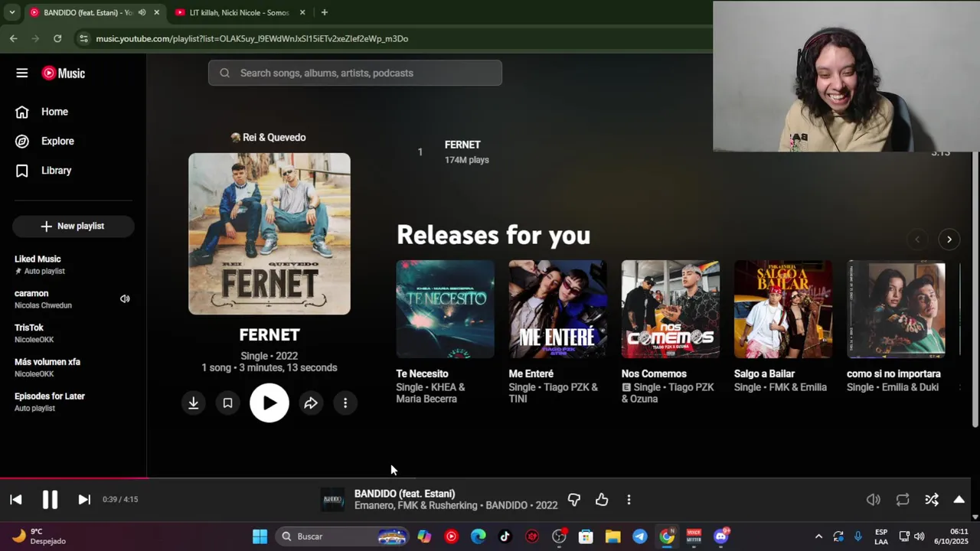The image size is (980, 551).
Task: Dislike the BANDIDO song
Action: coord(574,500)
